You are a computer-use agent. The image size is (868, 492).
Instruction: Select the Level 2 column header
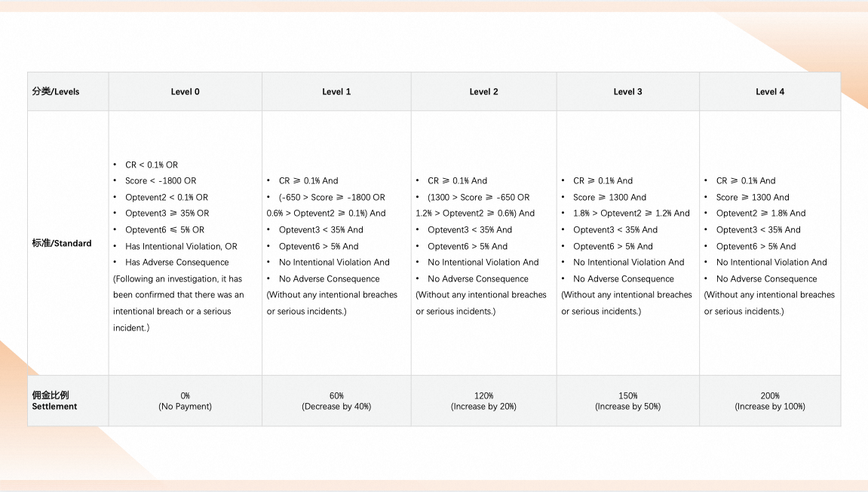(483, 92)
